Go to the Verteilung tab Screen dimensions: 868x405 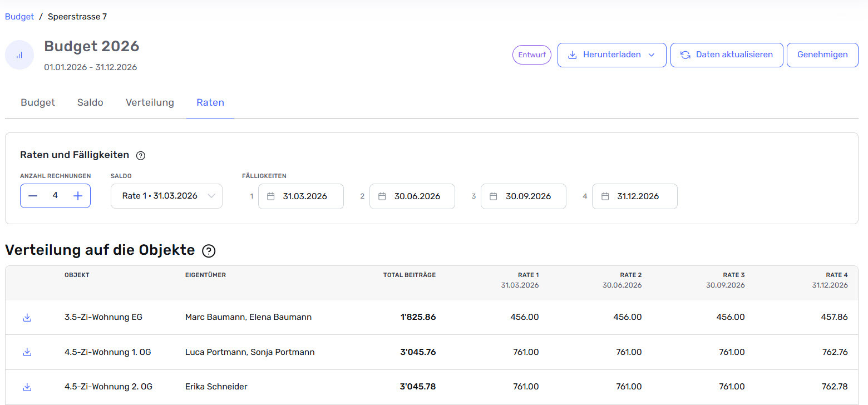click(150, 102)
